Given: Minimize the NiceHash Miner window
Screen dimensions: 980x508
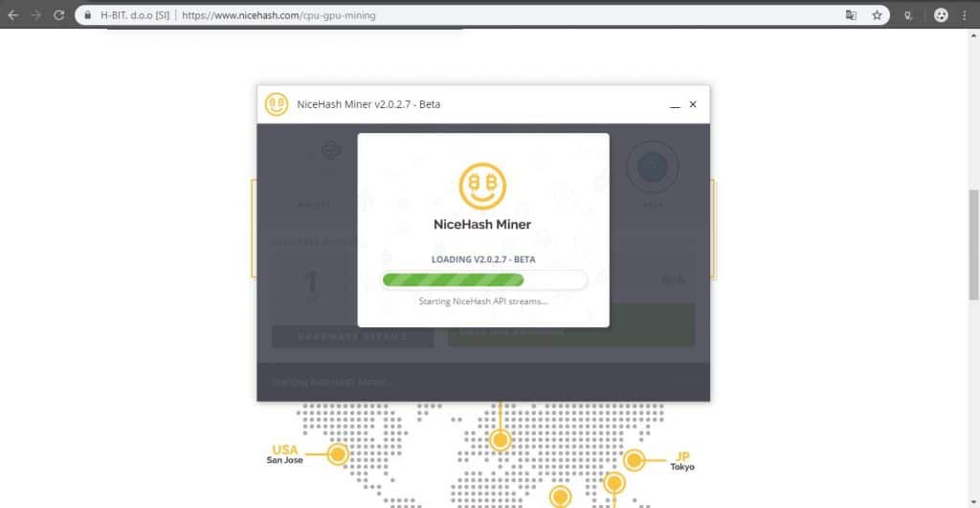Looking at the screenshot, I should (x=675, y=105).
